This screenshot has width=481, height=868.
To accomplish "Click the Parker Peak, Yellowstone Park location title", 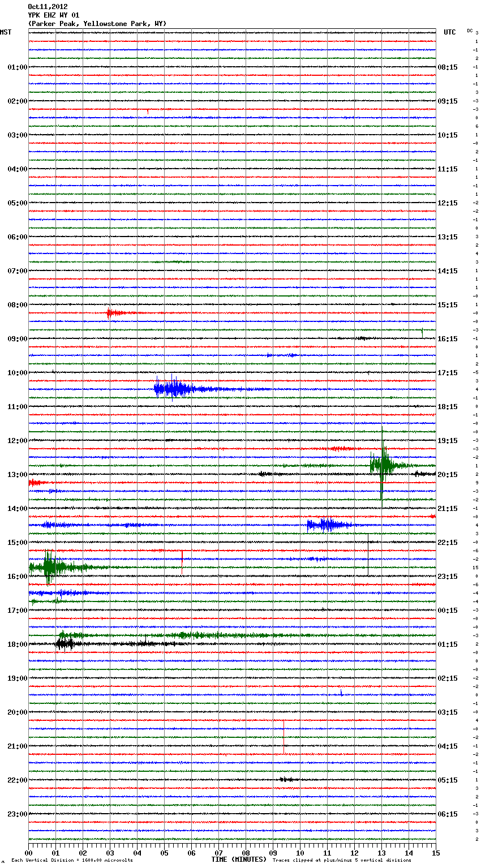I will point(97,24).
